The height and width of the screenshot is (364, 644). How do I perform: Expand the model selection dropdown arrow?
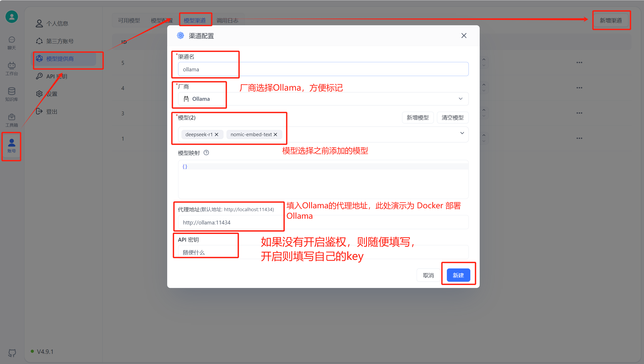[x=462, y=133]
